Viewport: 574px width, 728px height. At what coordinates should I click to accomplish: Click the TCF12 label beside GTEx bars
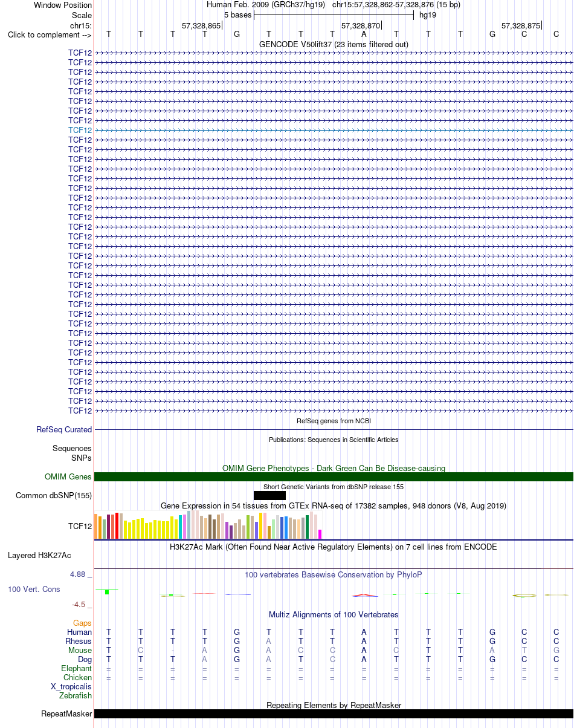pyautogui.click(x=80, y=527)
